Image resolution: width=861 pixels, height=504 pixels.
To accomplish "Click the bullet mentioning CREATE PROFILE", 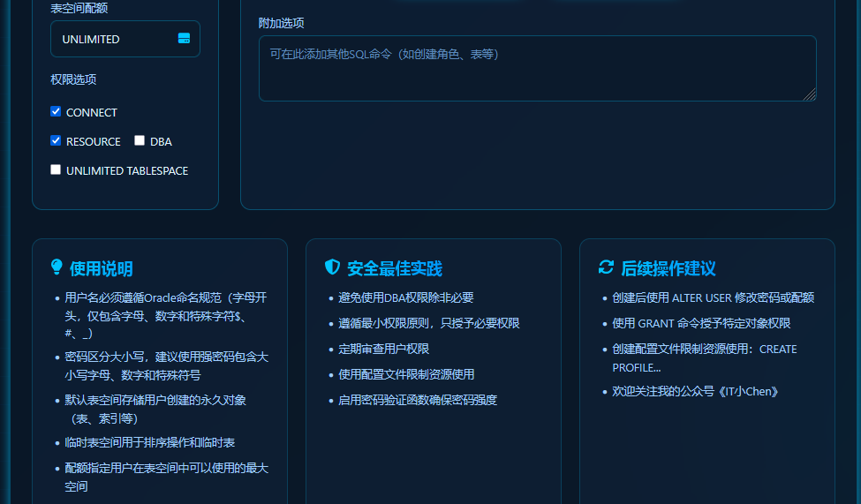I will click(x=705, y=358).
